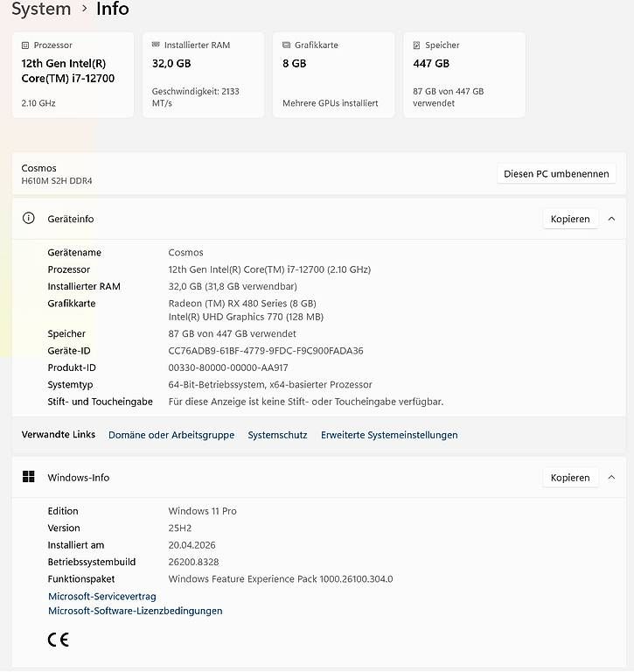Open Erweiterte Systemeinstellungen link
Screen dimensions: 634x672
389,435
